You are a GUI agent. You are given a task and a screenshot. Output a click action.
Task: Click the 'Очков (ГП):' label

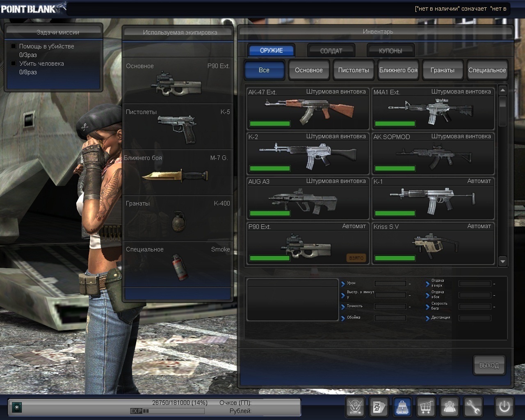click(x=235, y=403)
